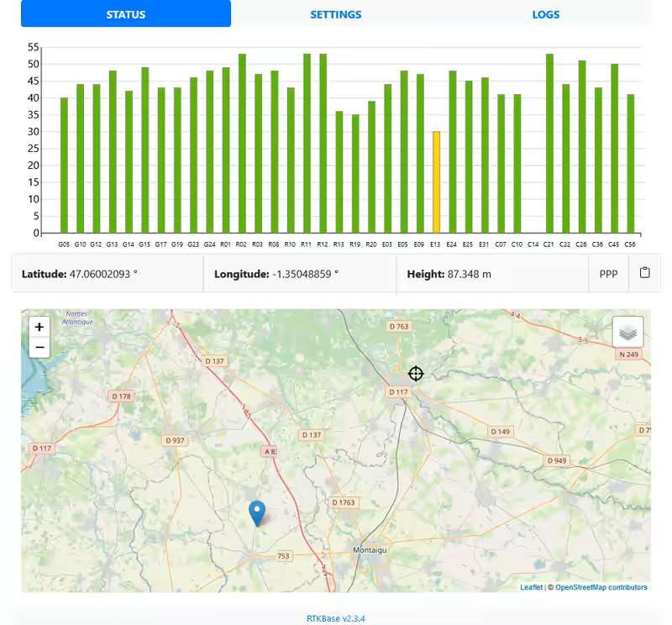The height and width of the screenshot is (625, 672).
Task: Click the layers stack icon on the map
Action: tap(628, 332)
